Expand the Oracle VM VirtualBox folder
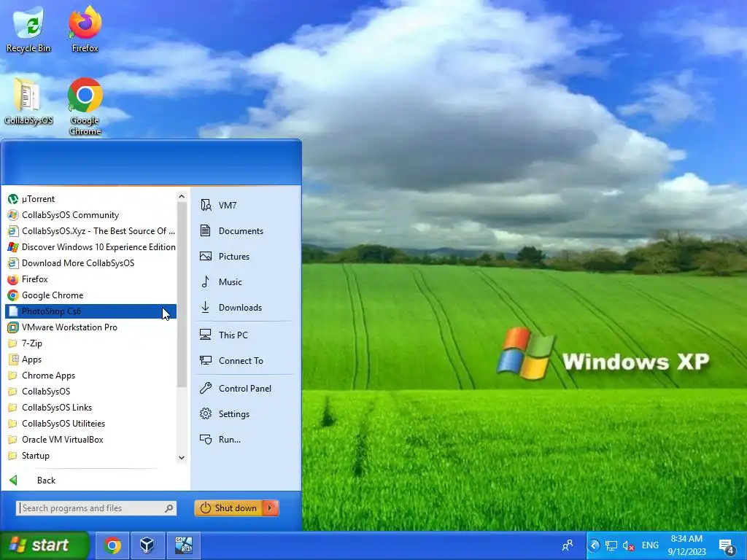Viewport: 747px width, 560px height. tap(90, 440)
